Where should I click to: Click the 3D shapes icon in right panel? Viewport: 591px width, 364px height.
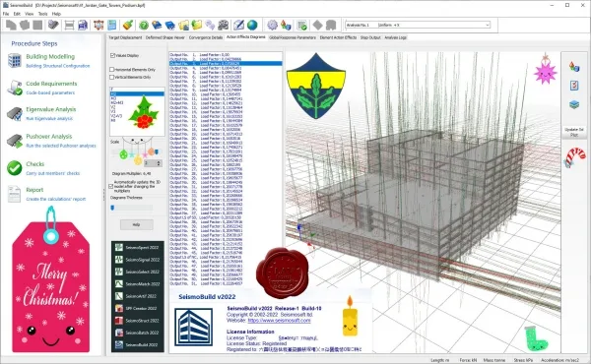[574, 67]
